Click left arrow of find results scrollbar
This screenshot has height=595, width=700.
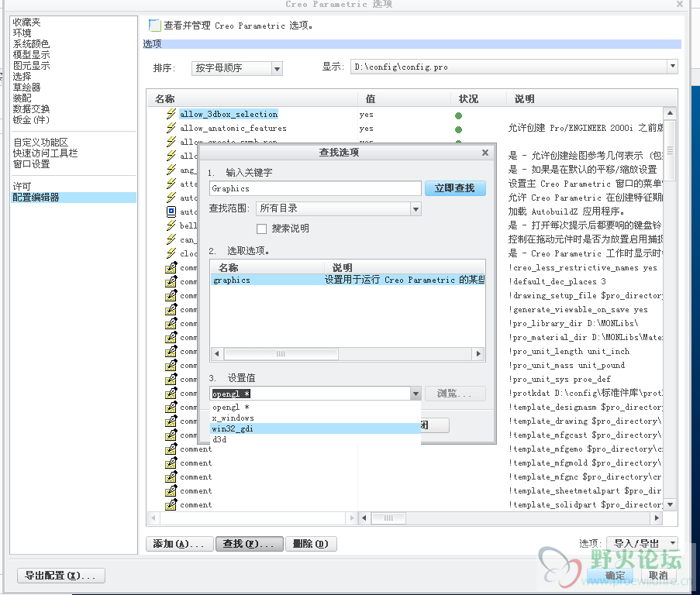[217, 354]
